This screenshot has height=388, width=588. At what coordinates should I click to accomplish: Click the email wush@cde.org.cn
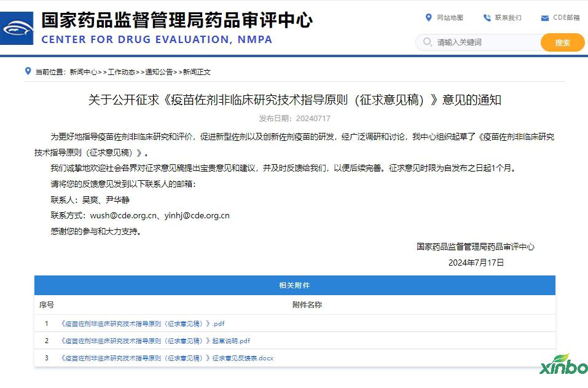(123, 216)
